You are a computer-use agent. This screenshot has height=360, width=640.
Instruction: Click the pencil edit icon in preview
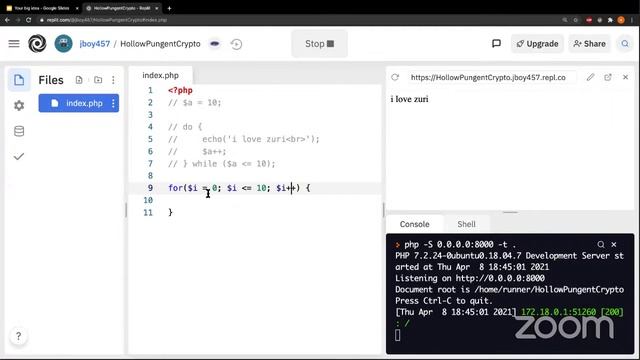pyautogui.click(x=590, y=77)
